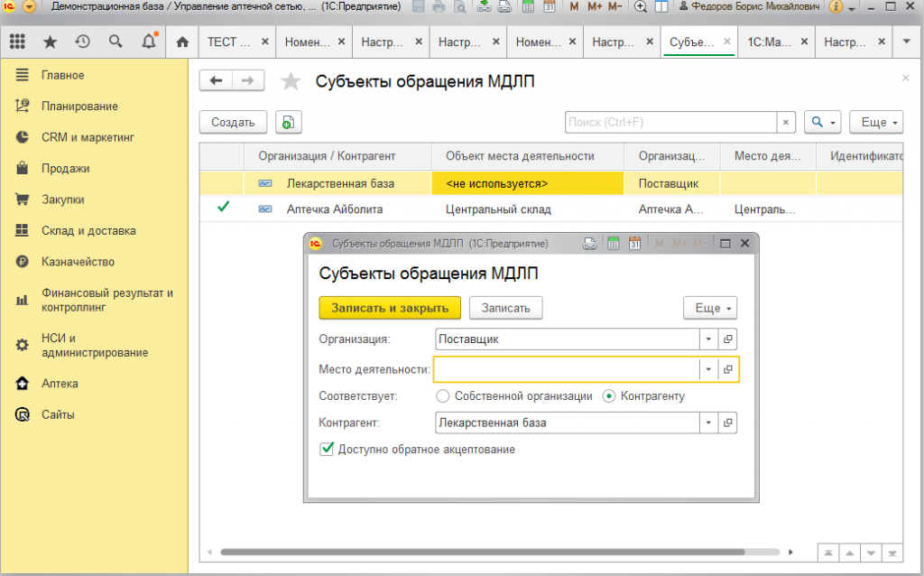Open the CRM и маркетинг section
This screenshot has height=576, width=924.
click(88, 137)
